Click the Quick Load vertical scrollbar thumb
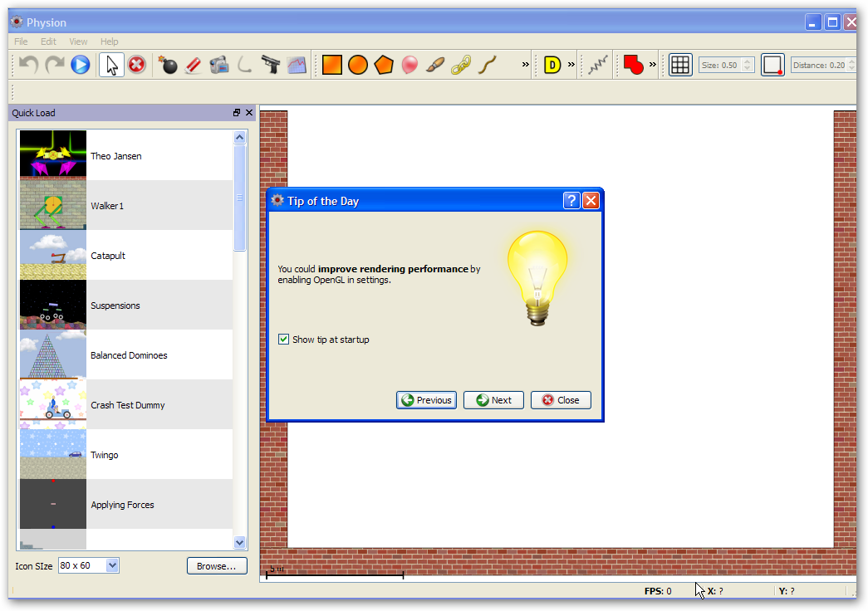This screenshot has width=868, height=611. click(240, 198)
